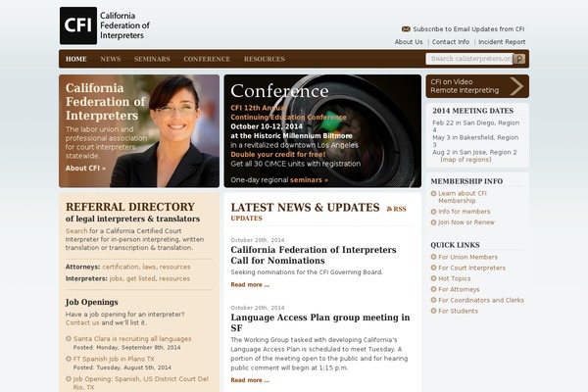Open the map of regions link
This screenshot has width=588, height=392.
tap(465, 160)
